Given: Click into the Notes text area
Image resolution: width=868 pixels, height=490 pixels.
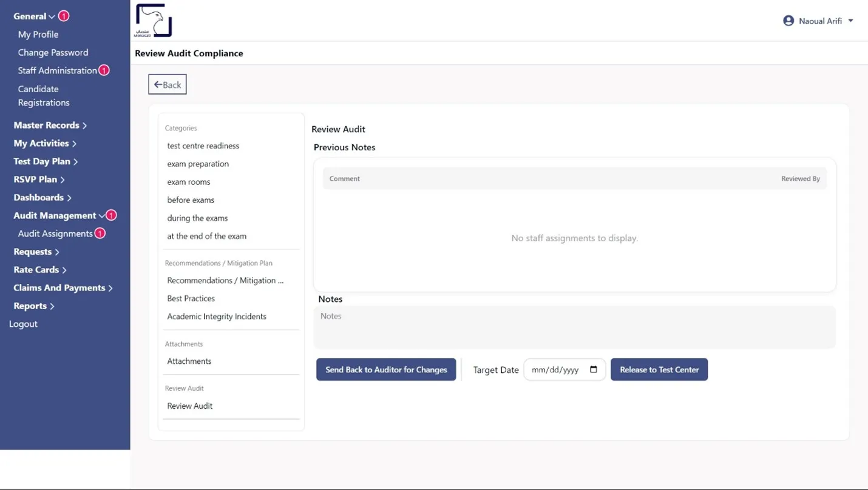Looking at the screenshot, I should (574, 327).
